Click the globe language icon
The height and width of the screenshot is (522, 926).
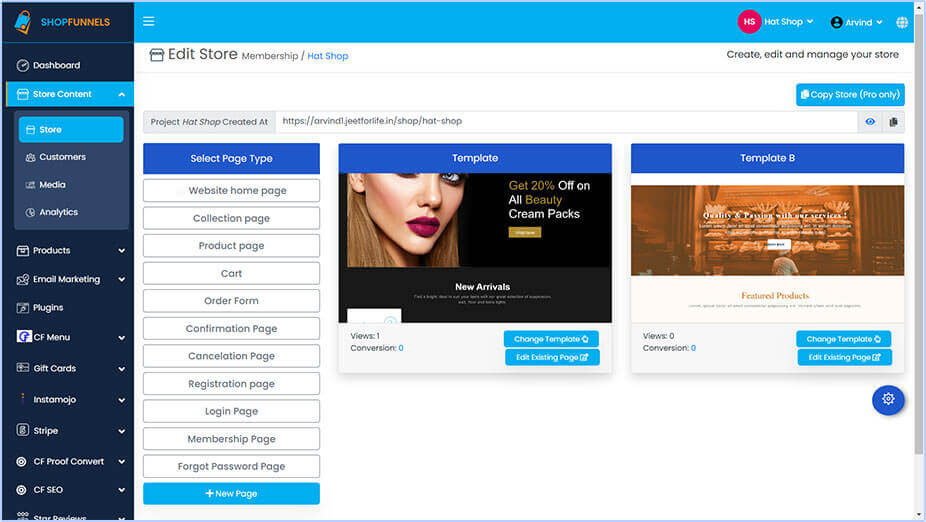click(x=902, y=22)
